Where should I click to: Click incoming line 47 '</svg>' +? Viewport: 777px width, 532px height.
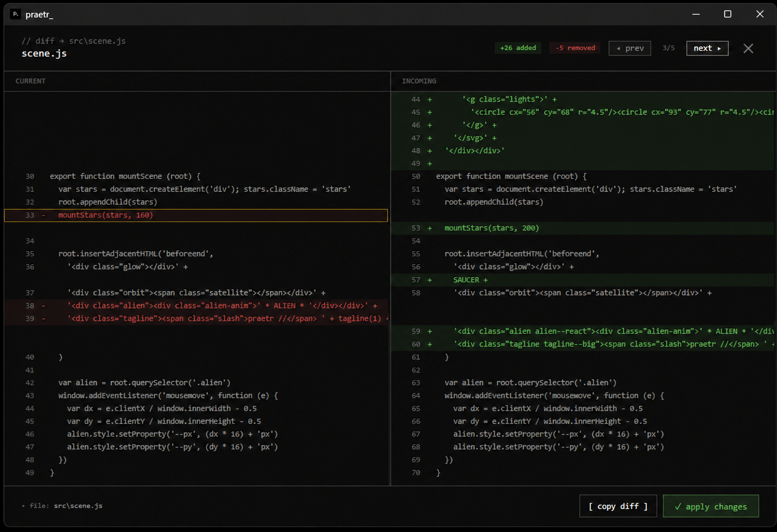583,138
